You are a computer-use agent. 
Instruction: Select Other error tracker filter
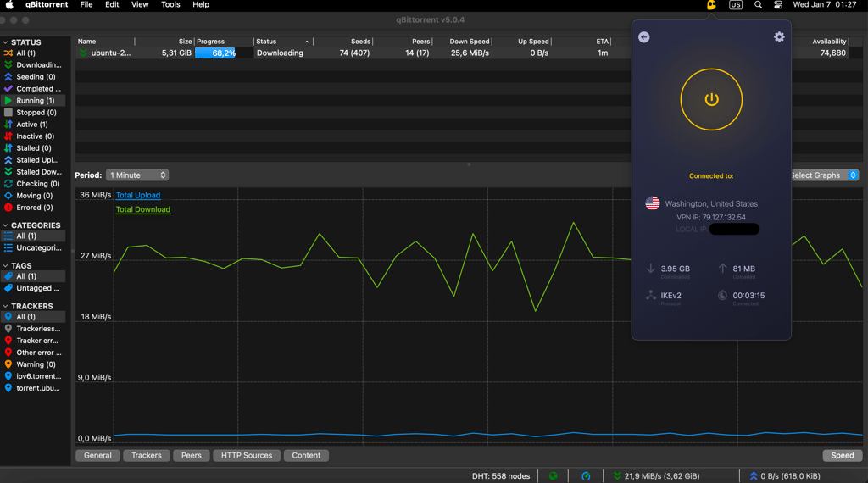click(33, 353)
